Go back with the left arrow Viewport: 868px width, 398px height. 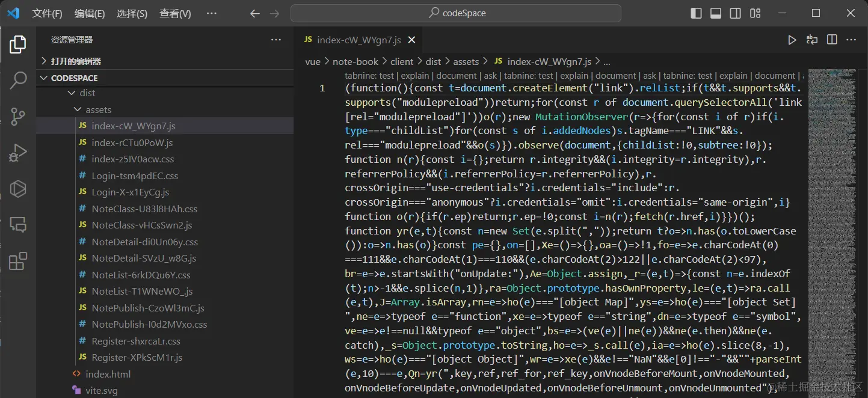click(254, 13)
